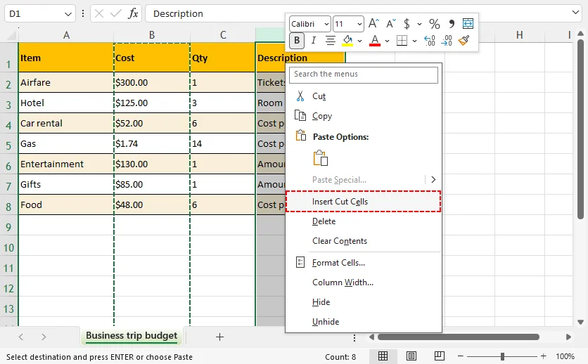Screen dimensions: 588x364
Task: Click the Qty 14 cell
Action: pyautogui.click(x=223, y=144)
